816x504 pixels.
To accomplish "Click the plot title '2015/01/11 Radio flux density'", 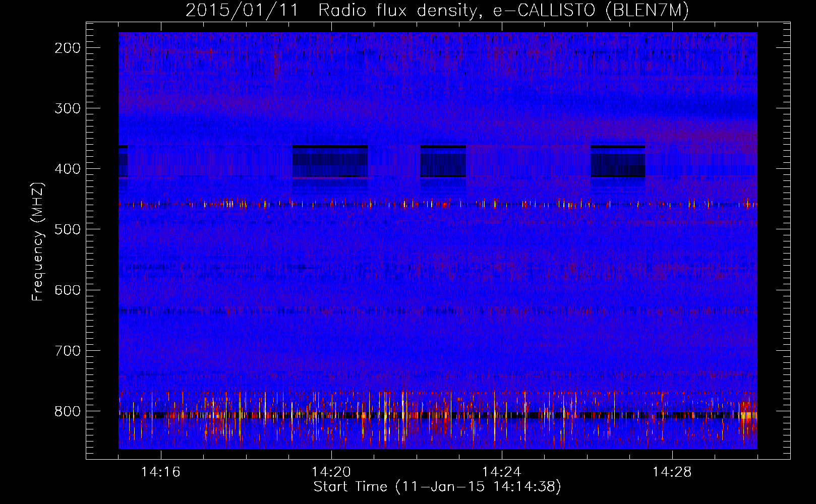I will coord(437,10).
